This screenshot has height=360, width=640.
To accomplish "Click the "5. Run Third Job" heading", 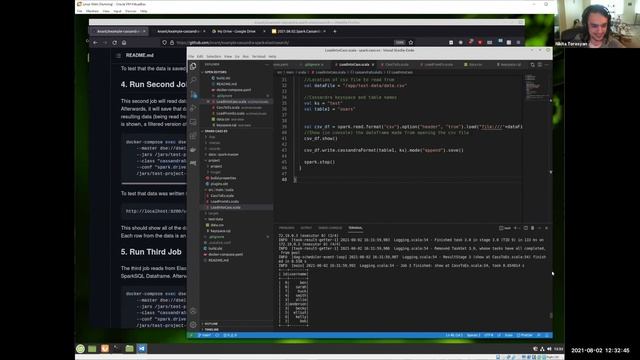I will (x=151, y=252).
